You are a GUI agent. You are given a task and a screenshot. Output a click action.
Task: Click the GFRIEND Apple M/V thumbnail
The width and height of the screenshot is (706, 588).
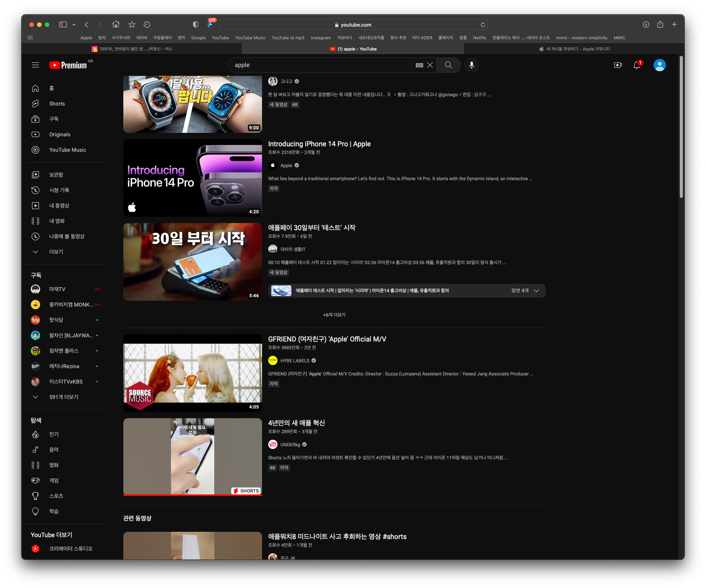pyautogui.click(x=192, y=373)
